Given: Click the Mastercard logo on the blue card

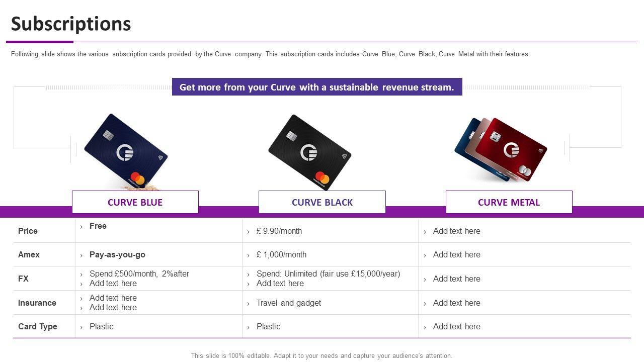Looking at the screenshot, I should [x=137, y=178].
